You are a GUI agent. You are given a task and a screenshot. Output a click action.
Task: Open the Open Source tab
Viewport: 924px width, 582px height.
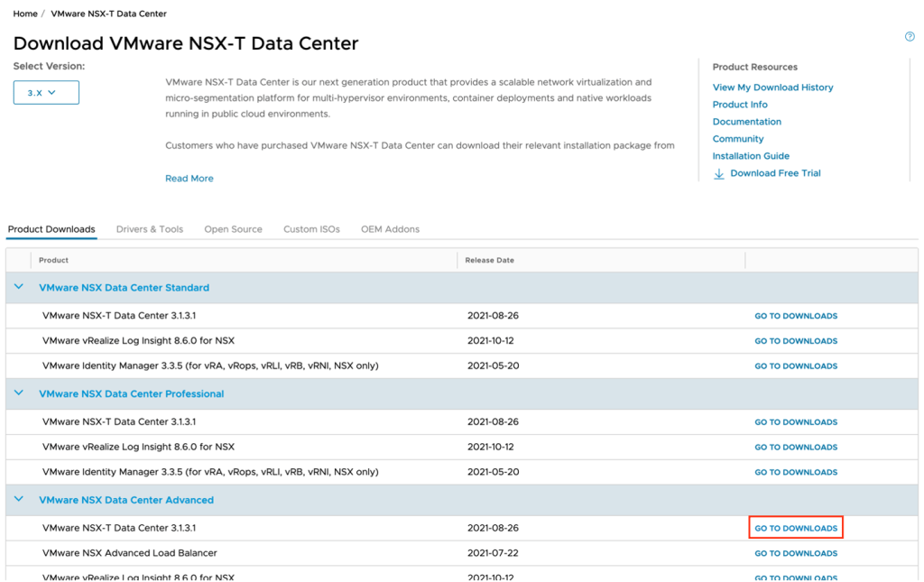click(233, 229)
